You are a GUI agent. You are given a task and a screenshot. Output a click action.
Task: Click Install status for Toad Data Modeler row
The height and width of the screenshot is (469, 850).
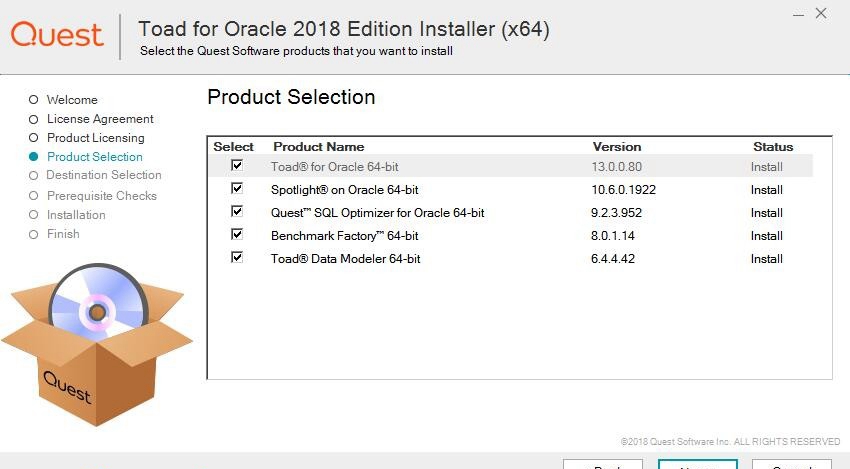click(x=767, y=259)
